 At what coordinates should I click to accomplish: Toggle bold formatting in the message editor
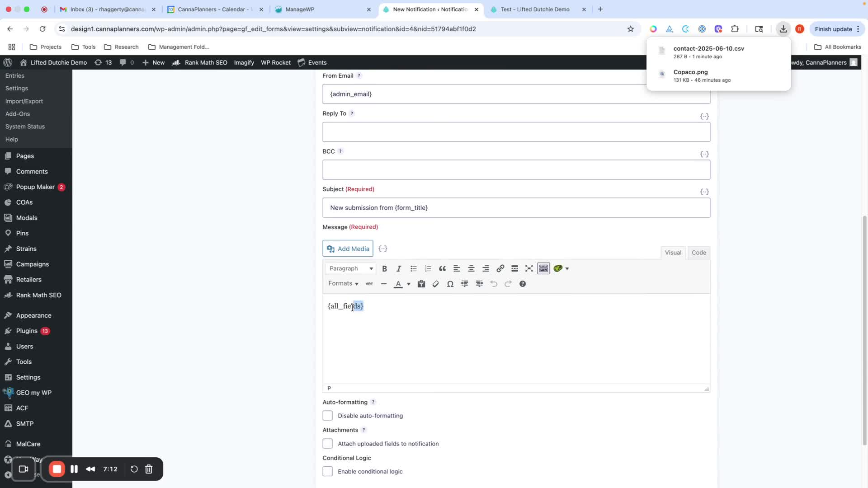pos(384,268)
